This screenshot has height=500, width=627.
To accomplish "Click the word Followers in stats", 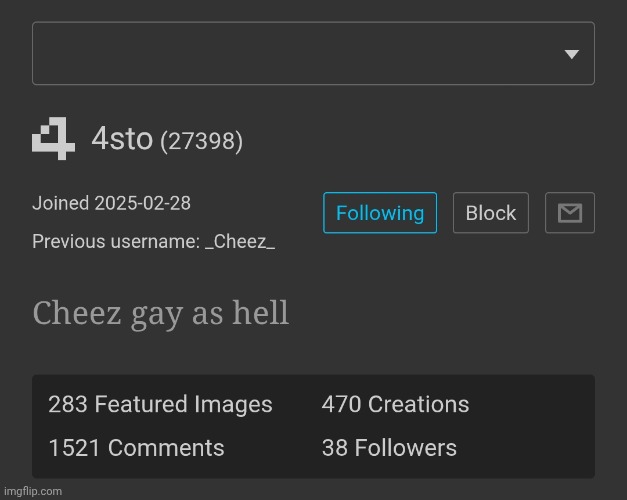I will tap(405, 448).
